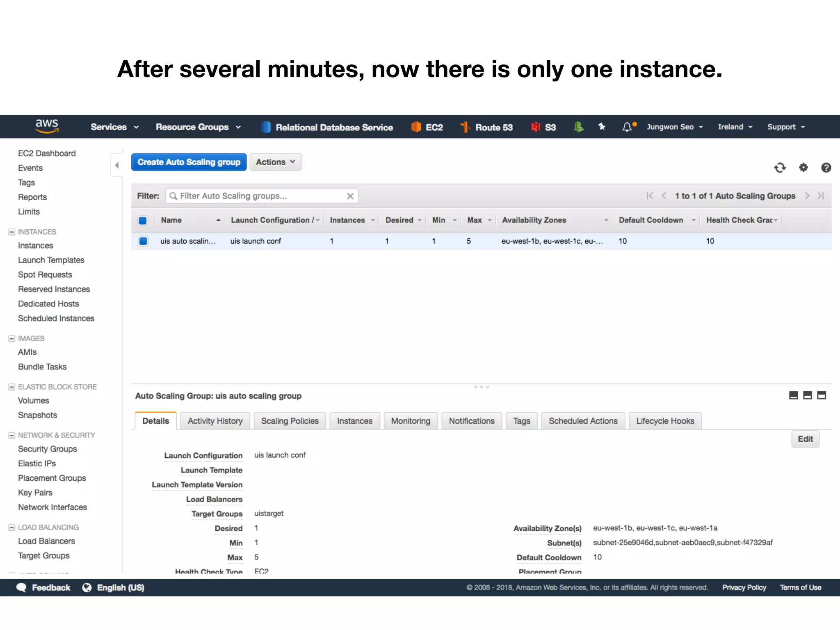The width and height of the screenshot is (840, 630).
Task: Collapse the sidebar with the arrow handle
Action: coord(117,165)
